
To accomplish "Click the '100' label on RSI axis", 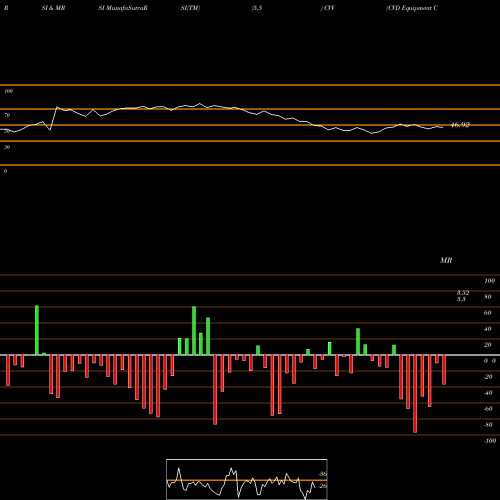I will pyautogui.click(x=8, y=91).
